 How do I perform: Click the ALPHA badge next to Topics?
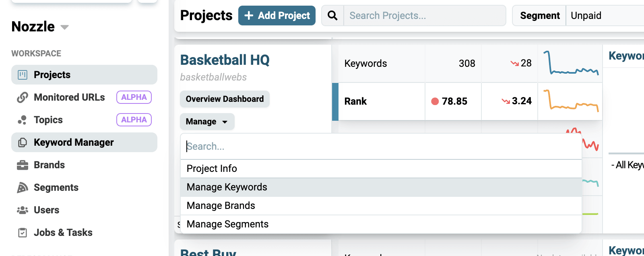134,120
